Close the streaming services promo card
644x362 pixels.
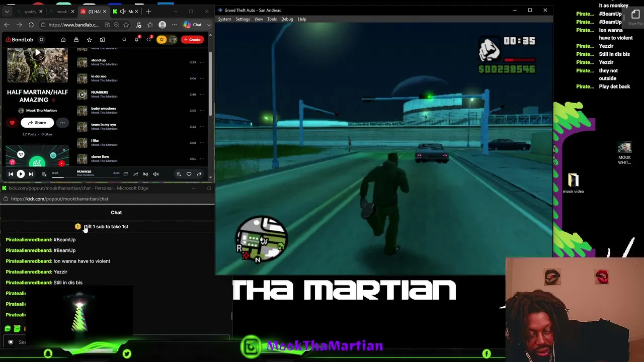coord(64,150)
